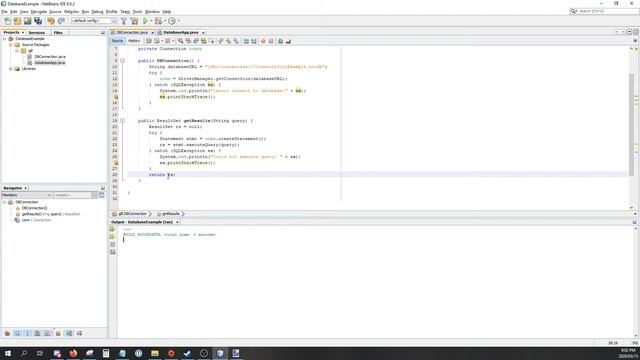Click the Search (Ctrl+I) box
The height and width of the screenshot is (360, 640).
pos(604,11)
